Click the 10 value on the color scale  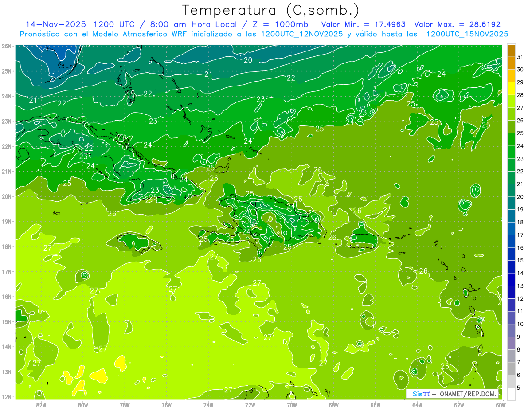click(x=520, y=324)
